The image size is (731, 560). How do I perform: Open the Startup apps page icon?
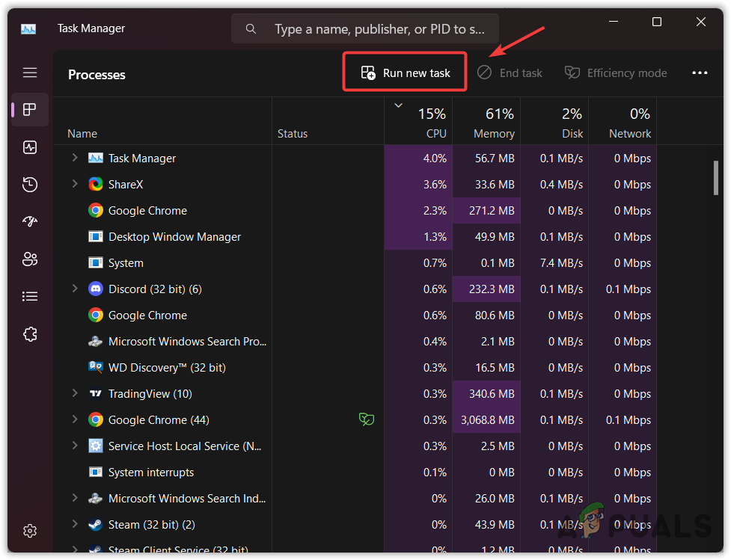[x=30, y=222]
